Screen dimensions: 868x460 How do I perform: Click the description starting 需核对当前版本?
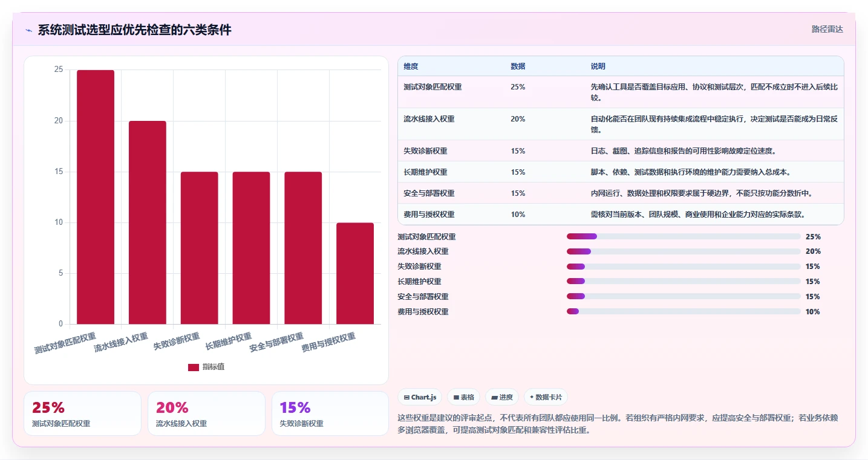(x=698, y=215)
